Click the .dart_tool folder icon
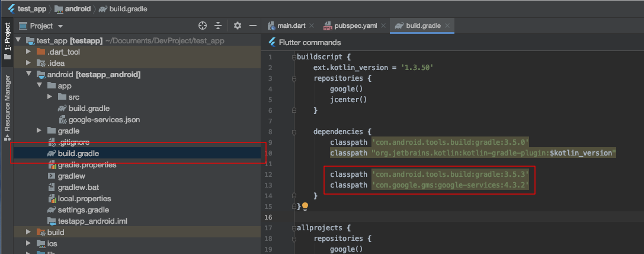Screen dimensions: 644x254 point(41,52)
